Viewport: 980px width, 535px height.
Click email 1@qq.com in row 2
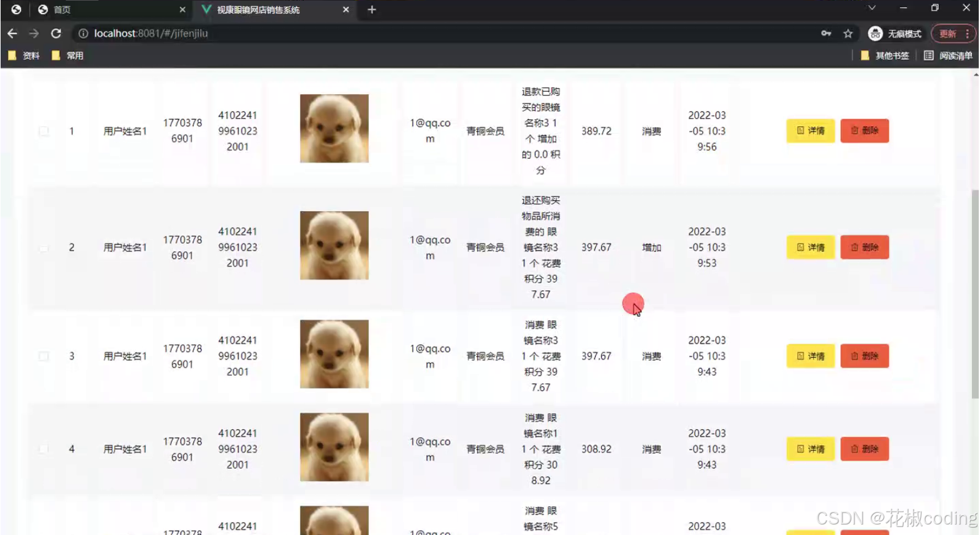430,247
